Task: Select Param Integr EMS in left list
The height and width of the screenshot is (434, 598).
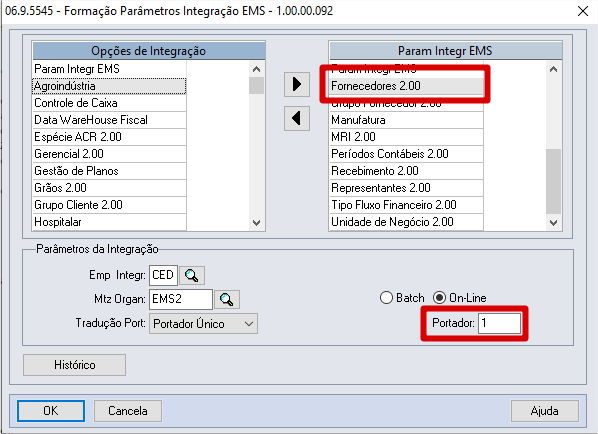Action: (109, 69)
